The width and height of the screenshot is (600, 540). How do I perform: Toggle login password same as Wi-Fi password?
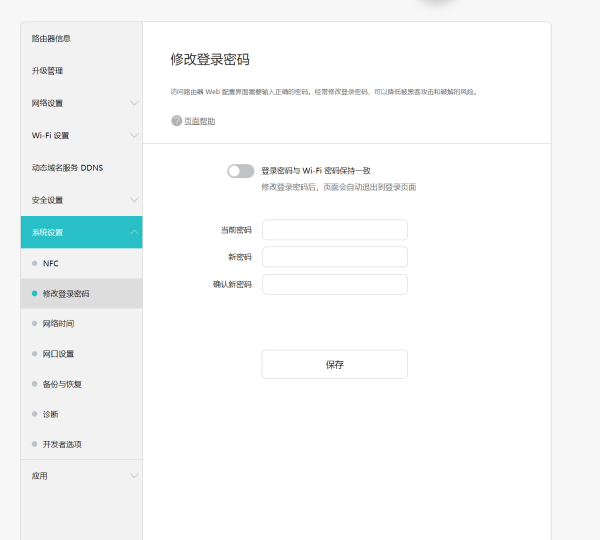click(x=240, y=171)
